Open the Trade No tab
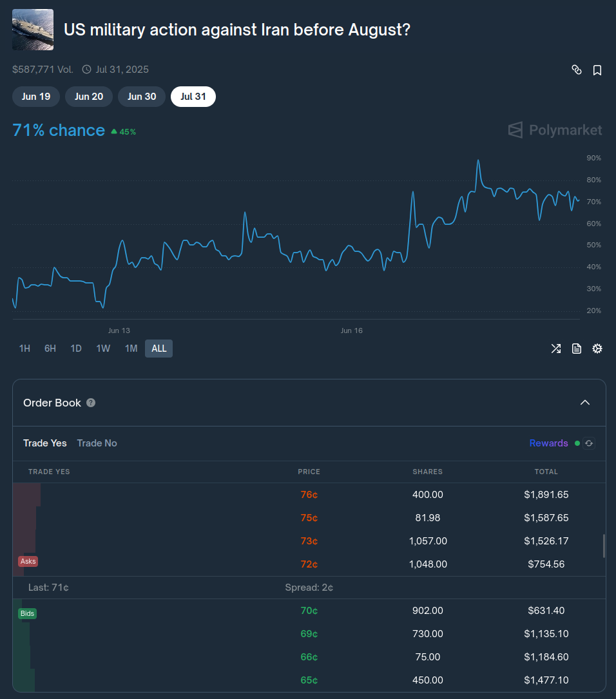Screen dimensions: 616x699 97,443
